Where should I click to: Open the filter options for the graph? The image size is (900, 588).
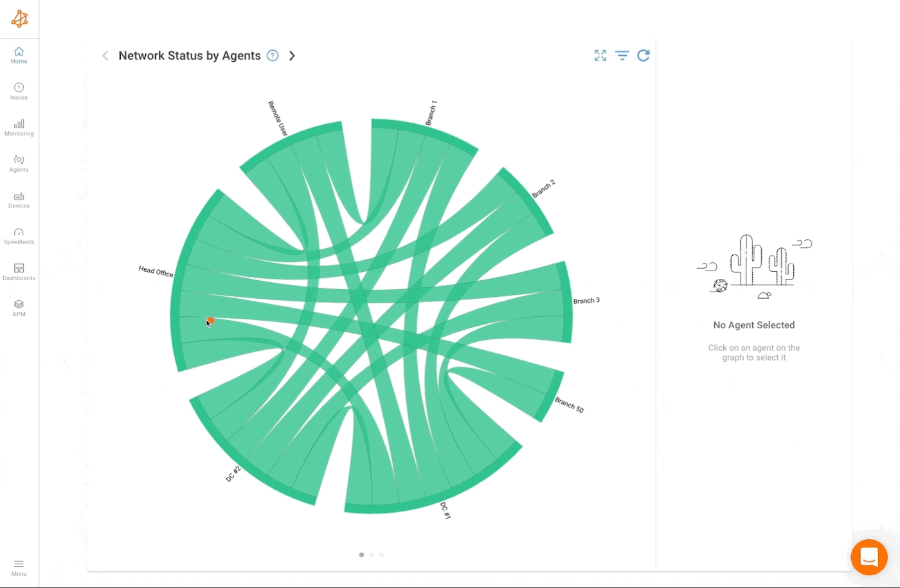tap(622, 55)
